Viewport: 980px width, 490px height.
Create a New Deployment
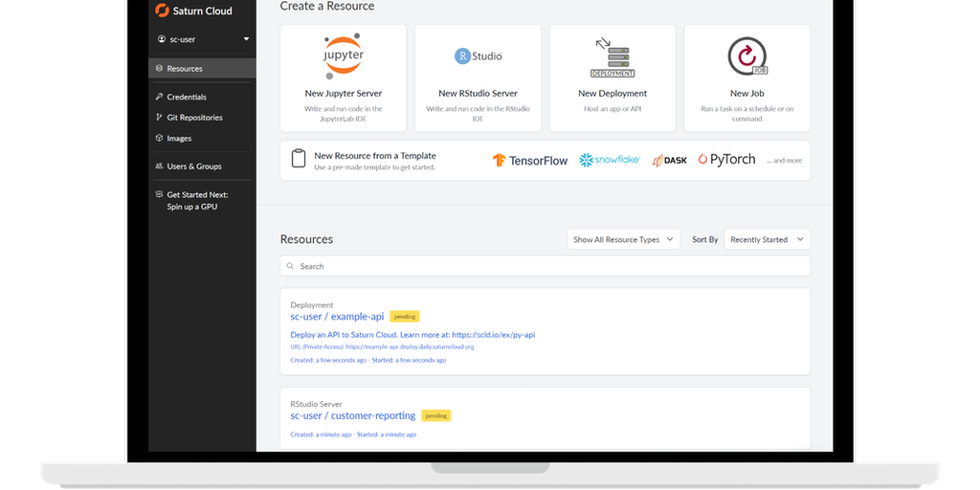(612, 78)
